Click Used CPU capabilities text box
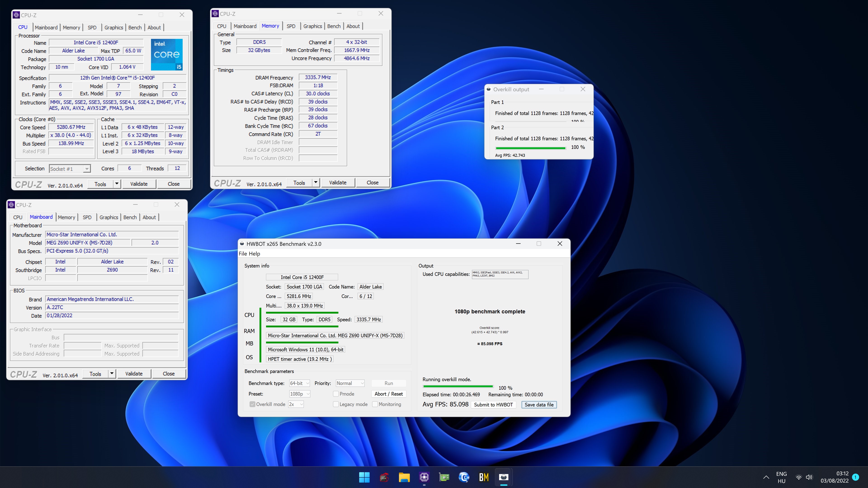The width and height of the screenshot is (868, 488). 500,274
